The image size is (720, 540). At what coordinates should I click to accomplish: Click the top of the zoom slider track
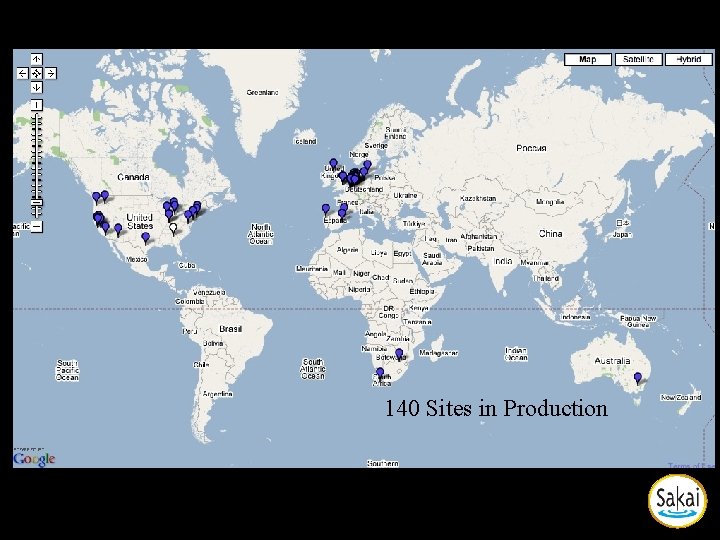point(37,116)
